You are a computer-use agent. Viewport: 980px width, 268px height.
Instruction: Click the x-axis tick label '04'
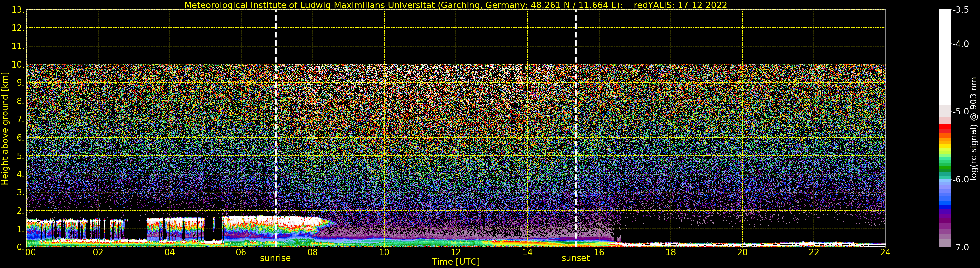click(169, 252)
